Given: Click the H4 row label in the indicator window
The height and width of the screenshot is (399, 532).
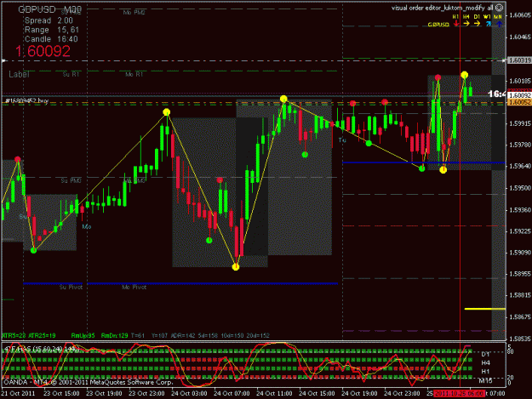Looking at the screenshot, I should (485, 362).
